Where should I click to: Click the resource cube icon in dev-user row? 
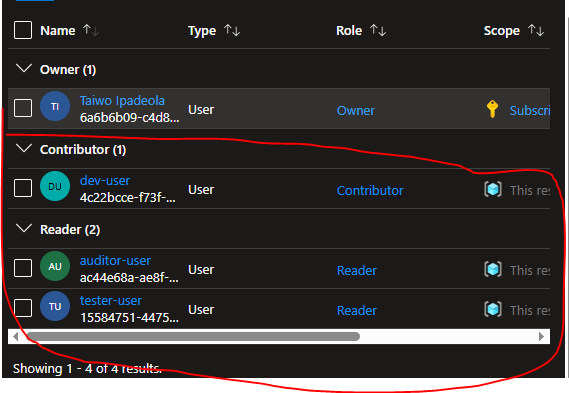[493, 189]
